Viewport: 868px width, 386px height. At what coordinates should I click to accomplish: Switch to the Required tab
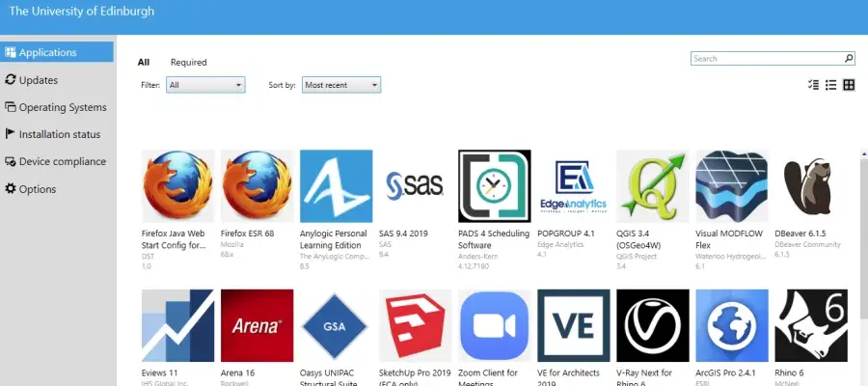pos(188,62)
